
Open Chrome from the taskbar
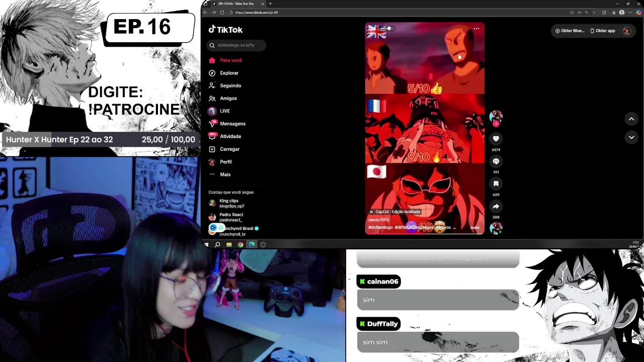coord(240,244)
